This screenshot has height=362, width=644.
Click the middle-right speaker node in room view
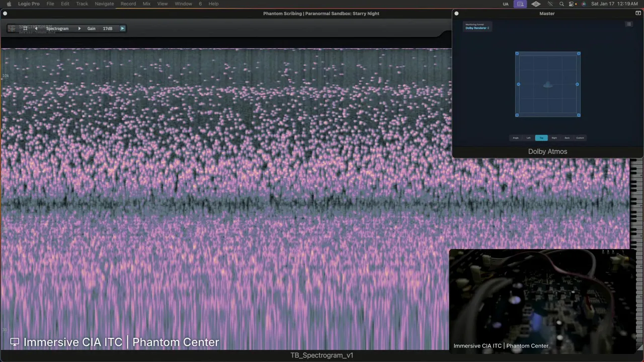(577, 84)
